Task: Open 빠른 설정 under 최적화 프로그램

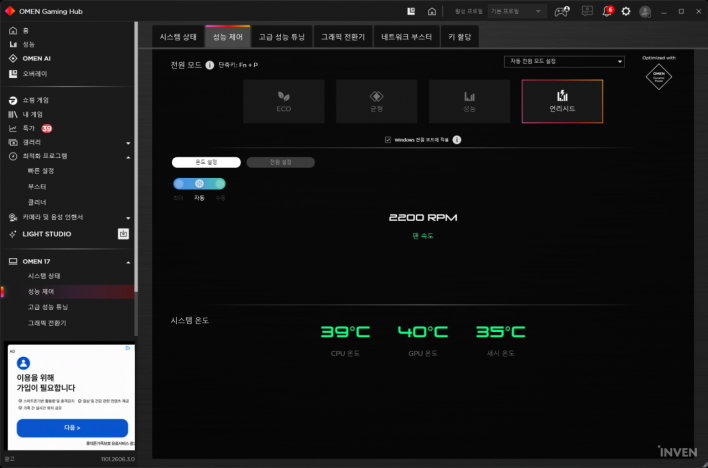Action: [x=41, y=171]
